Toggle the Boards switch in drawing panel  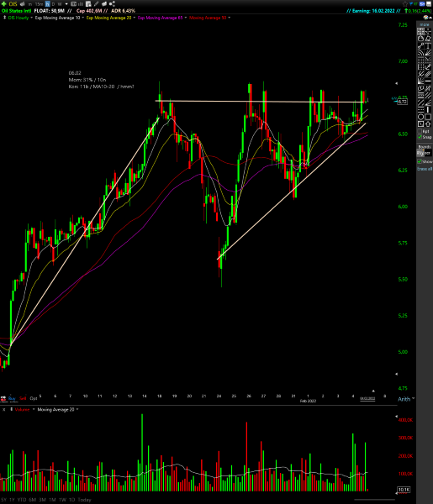(425, 153)
